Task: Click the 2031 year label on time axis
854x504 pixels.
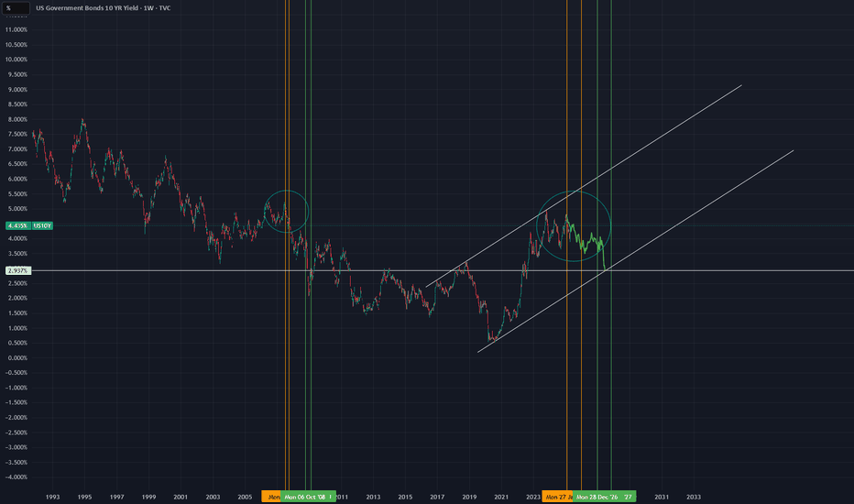Action: pyautogui.click(x=662, y=497)
